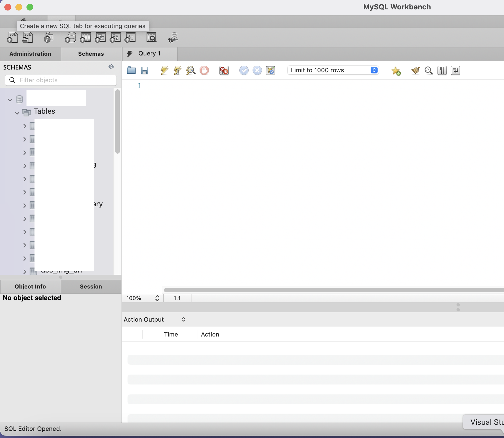Toggle display of invisible characters
Image resolution: width=504 pixels, height=438 pixels.
(442, 70)
